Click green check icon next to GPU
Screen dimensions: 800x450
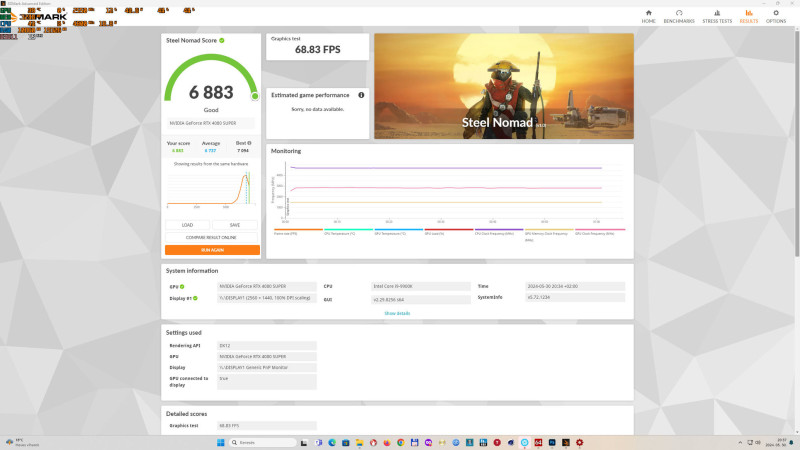tap(182, 287)
